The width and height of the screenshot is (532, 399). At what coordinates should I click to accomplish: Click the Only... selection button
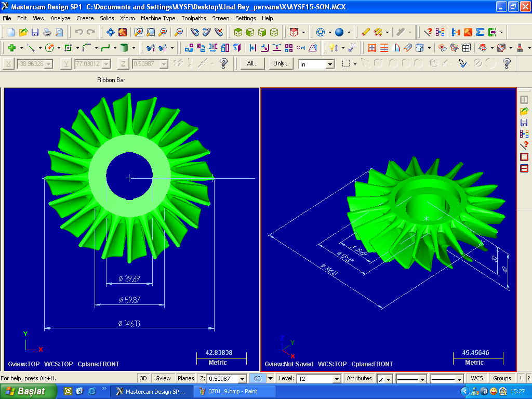point(281,64)
